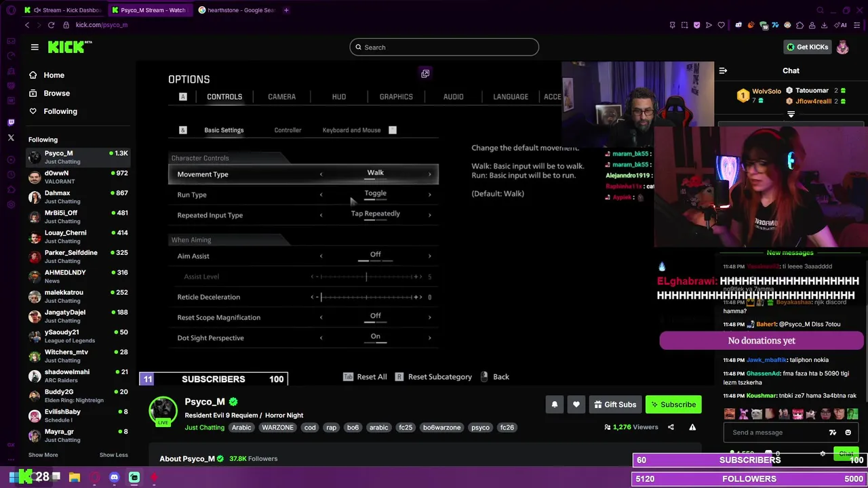Screen dimensions: 868x488
Task: Click right arrow for Reset Scope Magnification
Action: pos(429,317)
